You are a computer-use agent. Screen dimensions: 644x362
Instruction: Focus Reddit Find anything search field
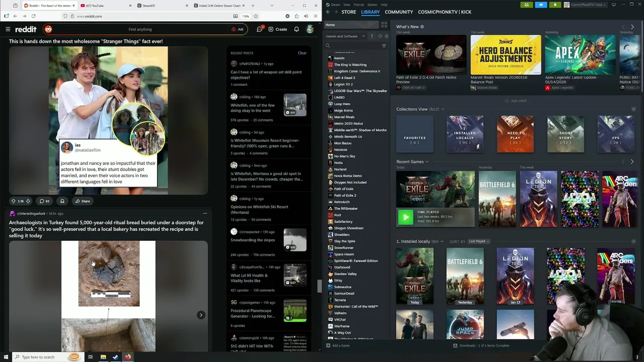coord(140,29)
